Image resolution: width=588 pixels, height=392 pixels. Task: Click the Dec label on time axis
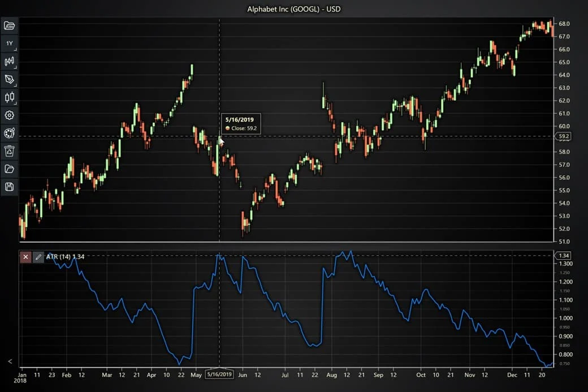pyautogui.click(x=512, y=374)
